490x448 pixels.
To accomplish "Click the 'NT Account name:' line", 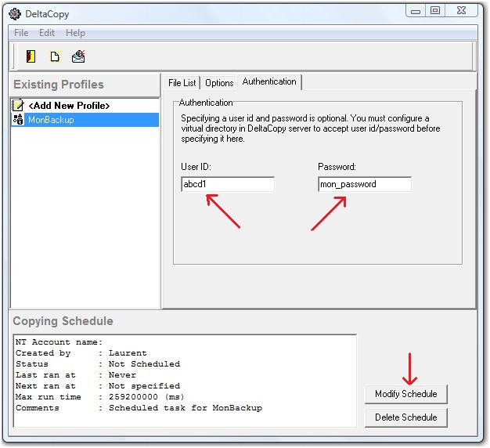I will click(59, 342).
